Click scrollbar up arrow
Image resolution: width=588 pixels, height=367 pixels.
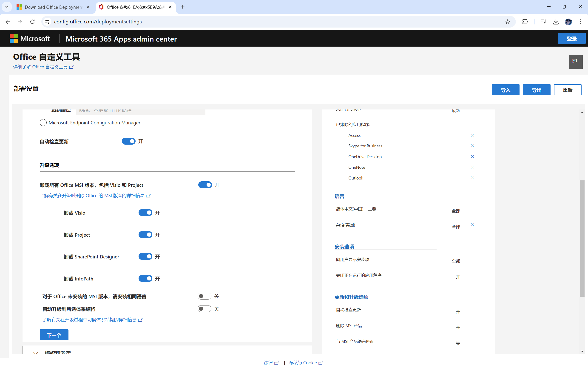[582, 112]
